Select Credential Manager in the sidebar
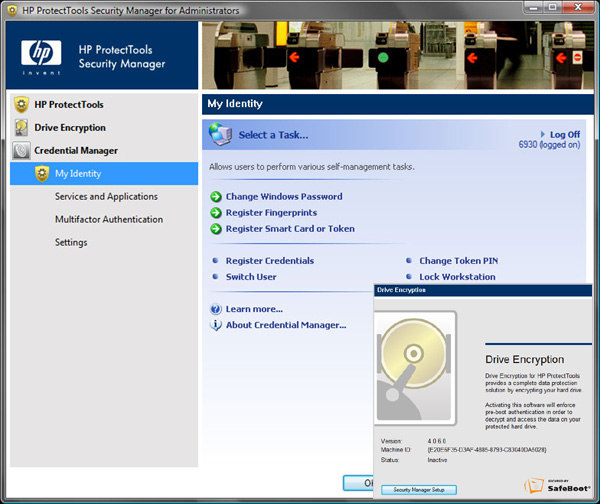 pyautogui.click(x=76, y=151)
